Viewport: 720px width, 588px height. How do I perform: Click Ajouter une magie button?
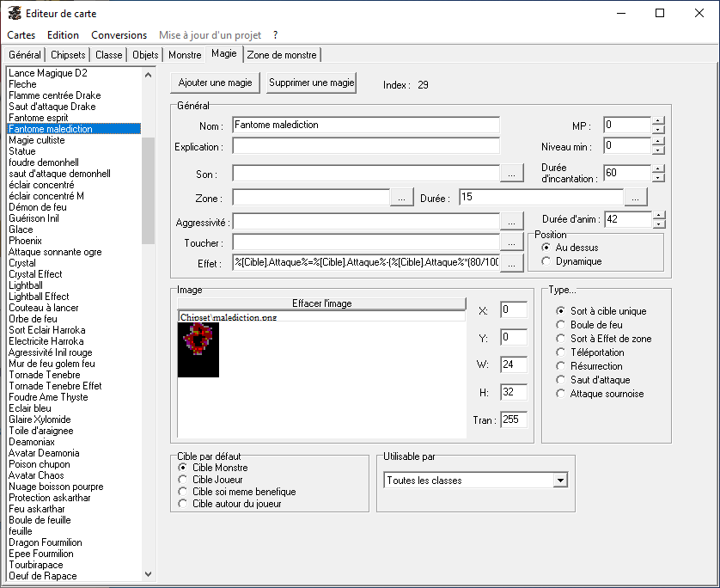click(x=215, y=83)
